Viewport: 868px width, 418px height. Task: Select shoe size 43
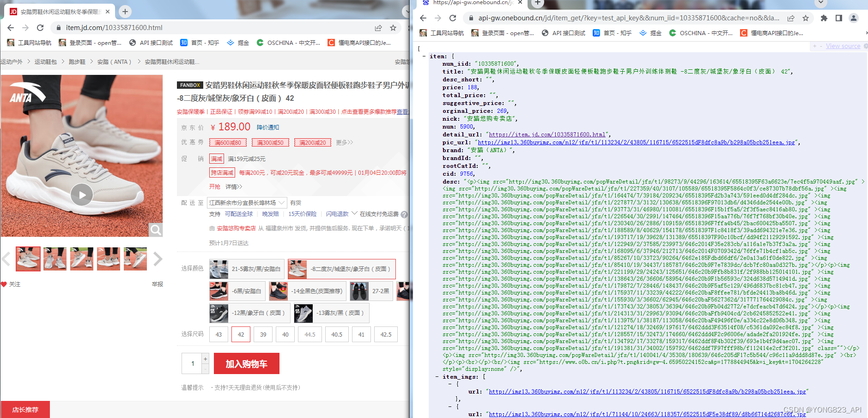(219, 334)
